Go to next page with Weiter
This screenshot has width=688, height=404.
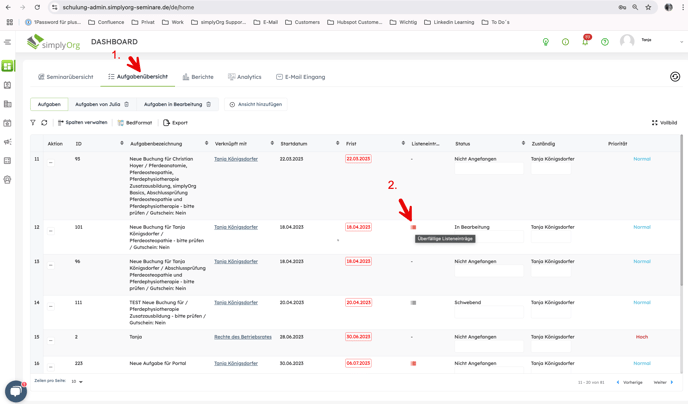point(663,382)
